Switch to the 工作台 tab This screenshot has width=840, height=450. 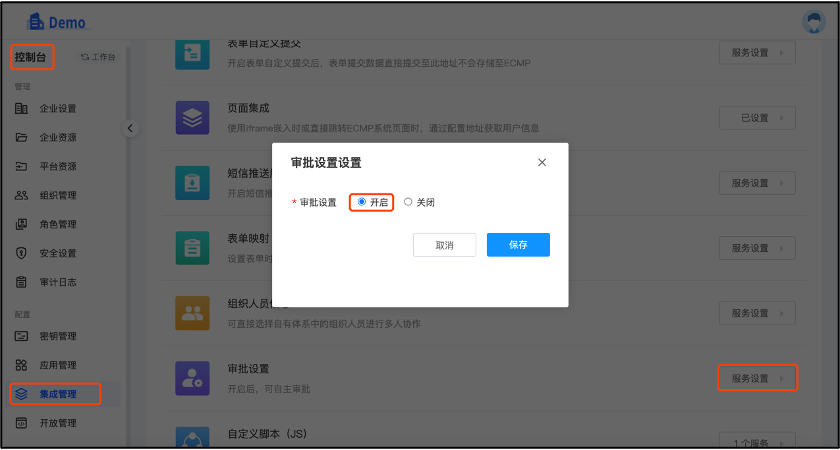(x=98, y=57)
